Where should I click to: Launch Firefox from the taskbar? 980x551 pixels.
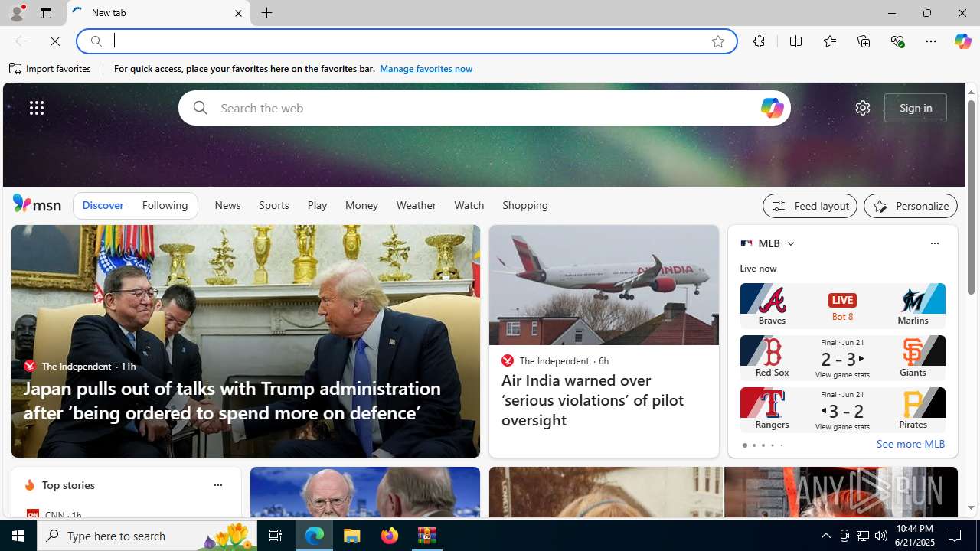point(390,536)
